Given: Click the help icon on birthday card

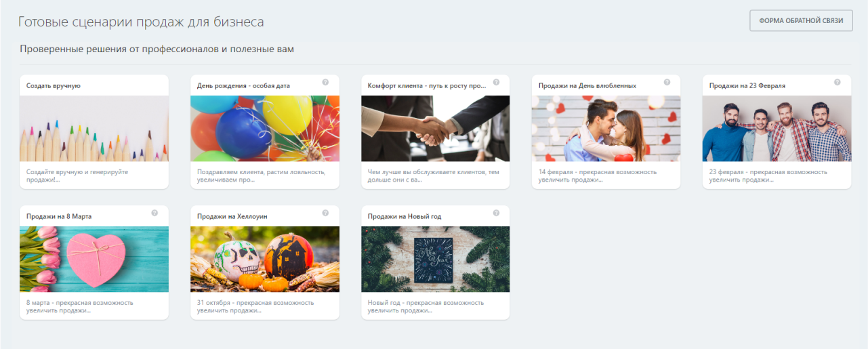Looking at the screenshot, I should tap(325, 82).
